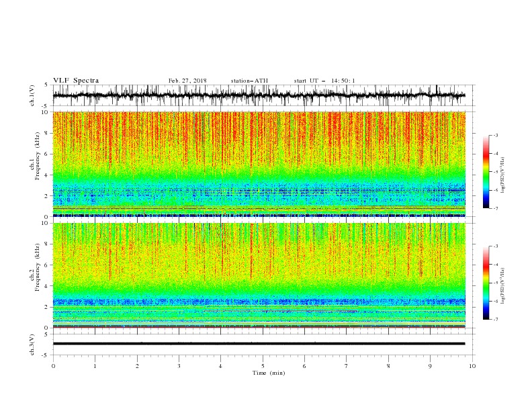Click the "5" tick on the time axis
This screenshot has width=532, height=411.
263,366
